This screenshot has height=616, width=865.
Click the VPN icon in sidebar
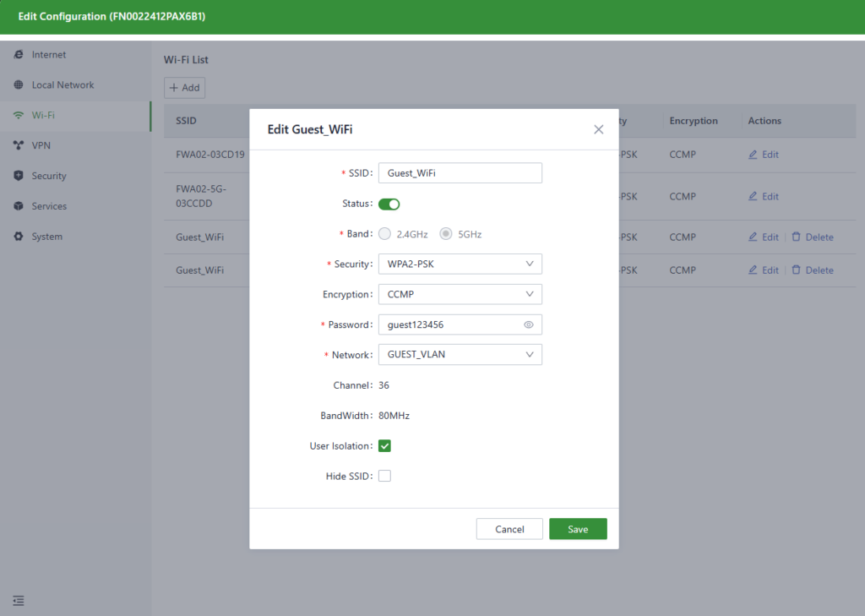19,145
